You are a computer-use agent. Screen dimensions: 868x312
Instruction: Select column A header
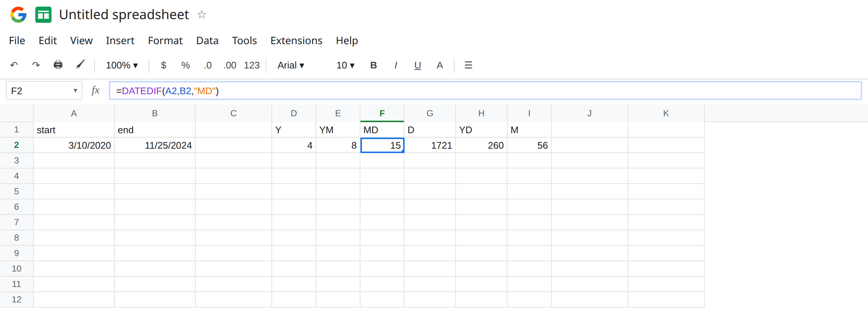click(x=74, y=113)
